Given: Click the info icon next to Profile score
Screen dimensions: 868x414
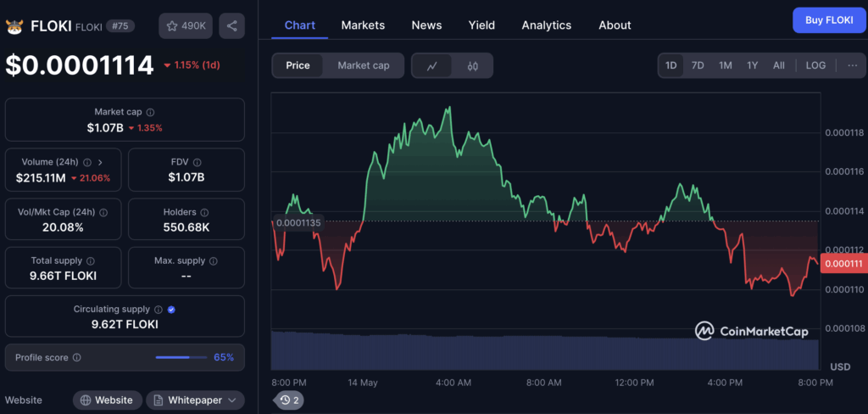Looking at the screenshot, I should pos(77,357).
